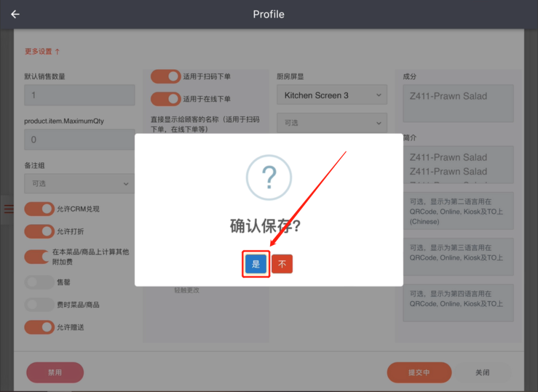The image size is (538, 392).
Task: Open the 可选 dropdown under 厨房屏显
Action: click(x=332, y=123)
